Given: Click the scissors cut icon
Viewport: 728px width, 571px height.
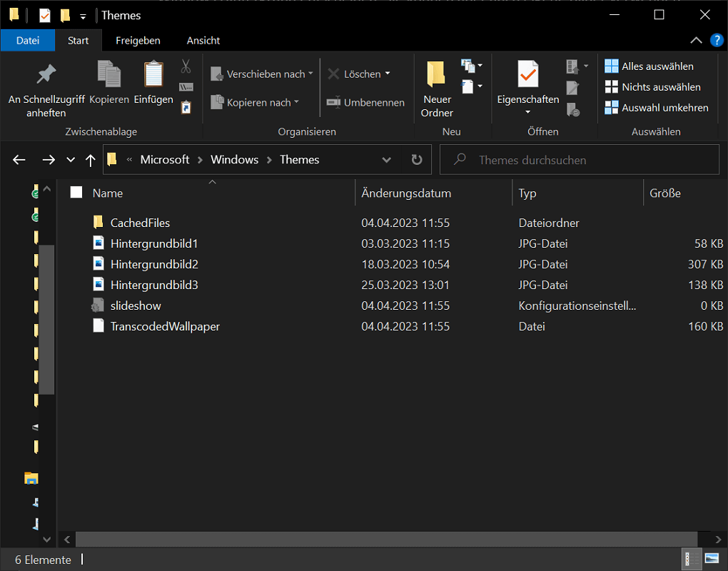Looking at the screenshot, I should tap(186, 66).
